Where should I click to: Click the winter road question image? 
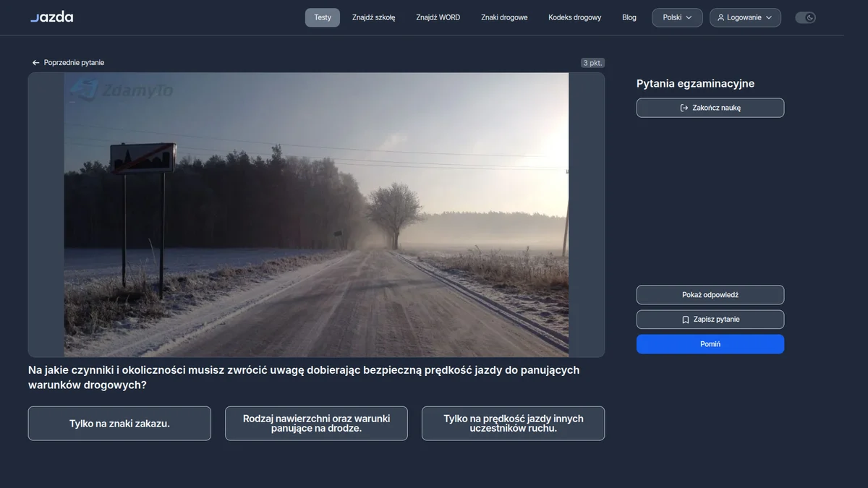click(x=316, y=215)
